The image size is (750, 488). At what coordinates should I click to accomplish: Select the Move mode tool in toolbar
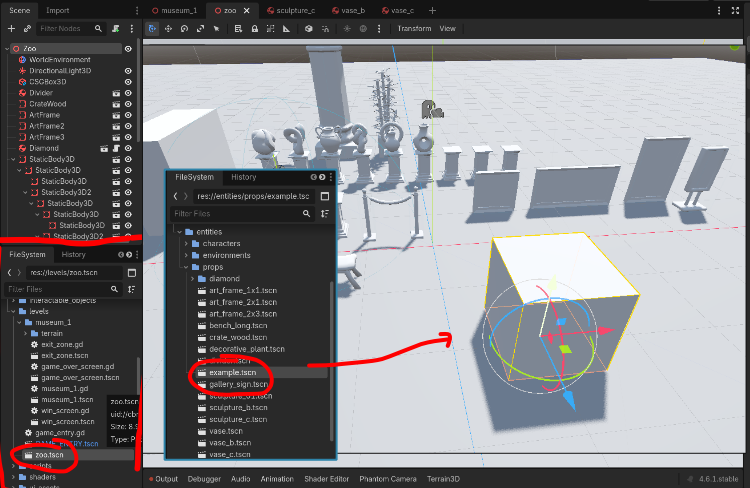pyautogui.click(x=167, y=29)
